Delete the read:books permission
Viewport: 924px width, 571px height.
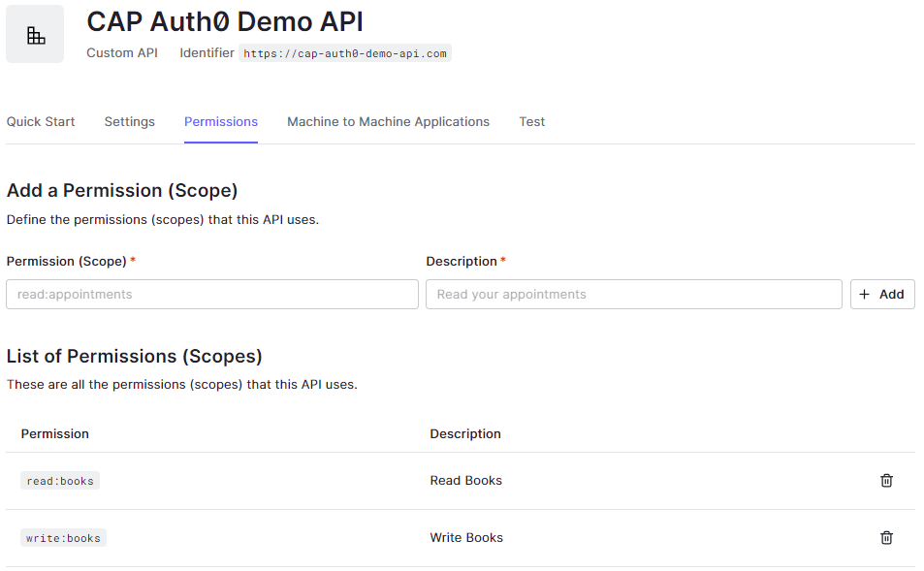click(886, 481)
